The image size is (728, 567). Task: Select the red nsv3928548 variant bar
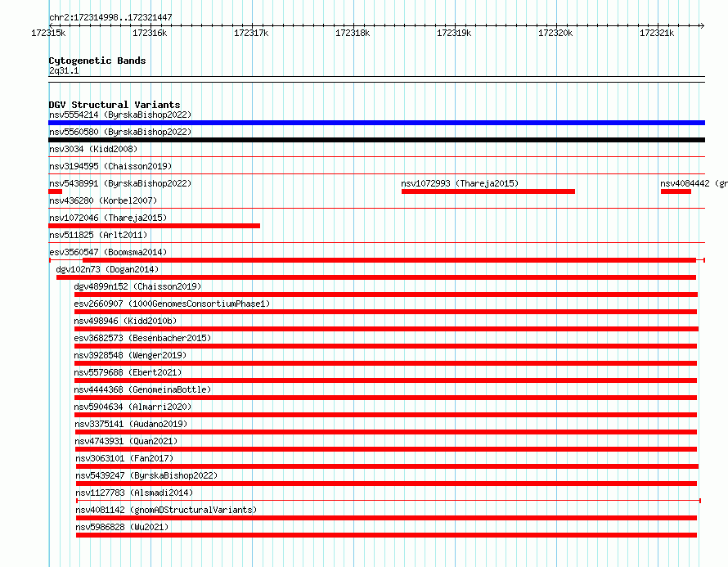point(385,363)
